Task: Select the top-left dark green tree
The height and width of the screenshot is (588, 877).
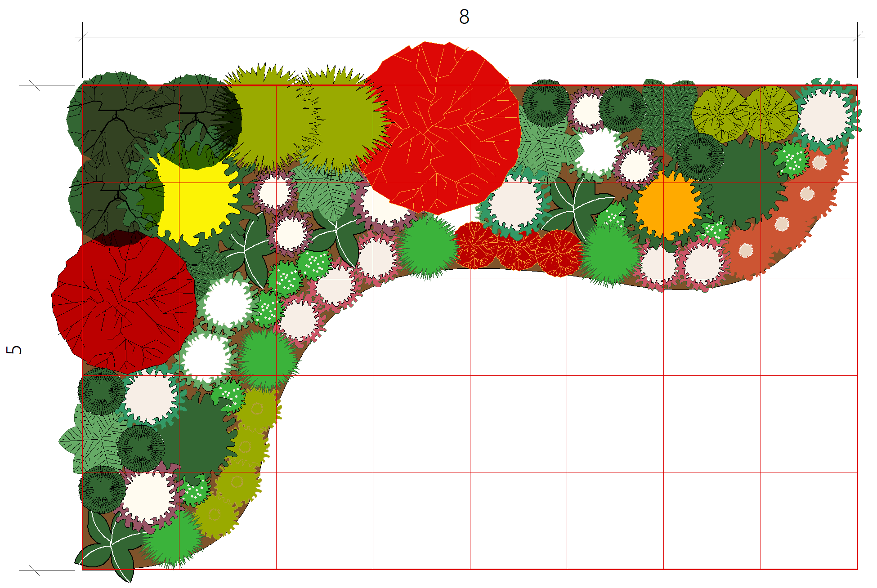Action: 115,117
